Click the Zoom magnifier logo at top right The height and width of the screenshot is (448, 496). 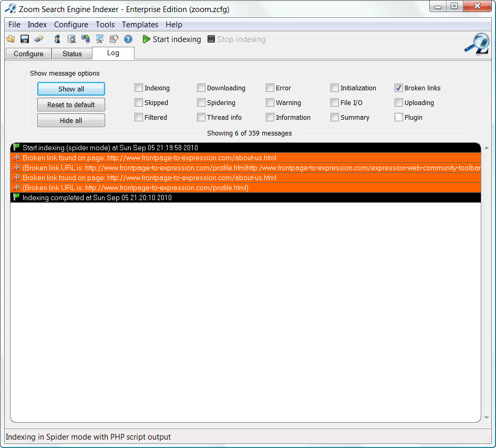pos(477,44)
